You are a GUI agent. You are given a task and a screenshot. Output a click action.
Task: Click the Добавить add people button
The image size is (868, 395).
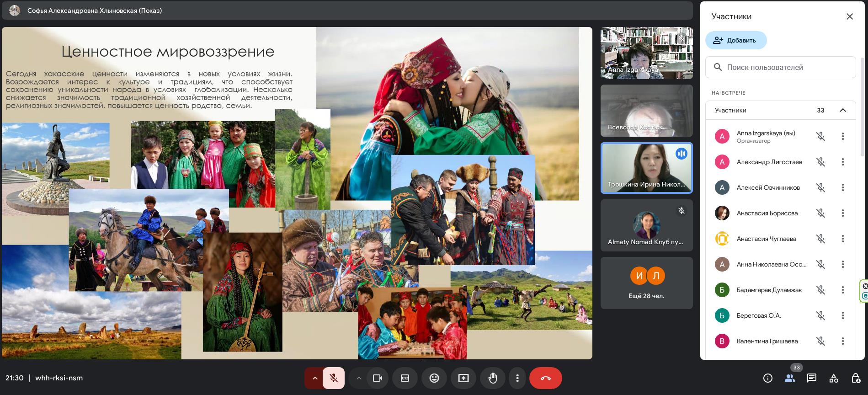pyautogui.click(x=735, y=40)
